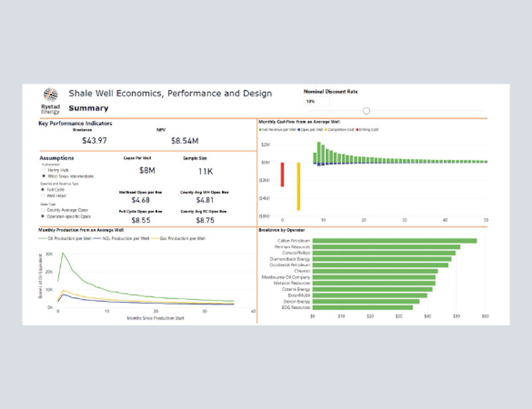Click the Shale Well Economics dashboard title
Image resolution: width=532 pixels, height=409 pixels.
170,93
